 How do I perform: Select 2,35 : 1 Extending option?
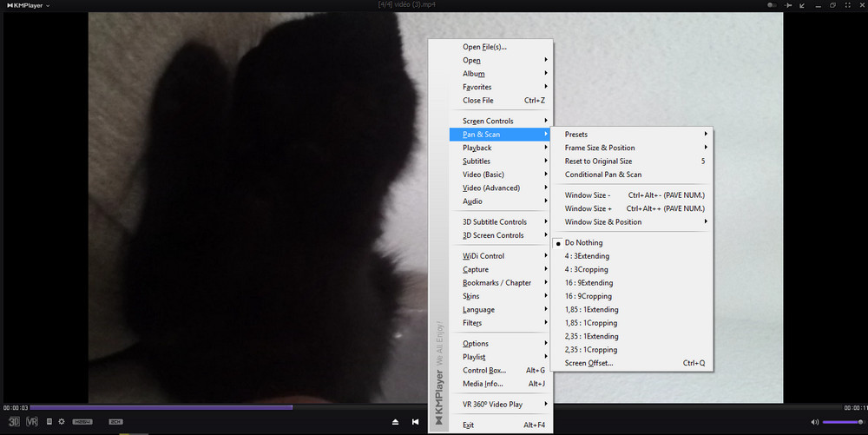[x=632, y=336]
